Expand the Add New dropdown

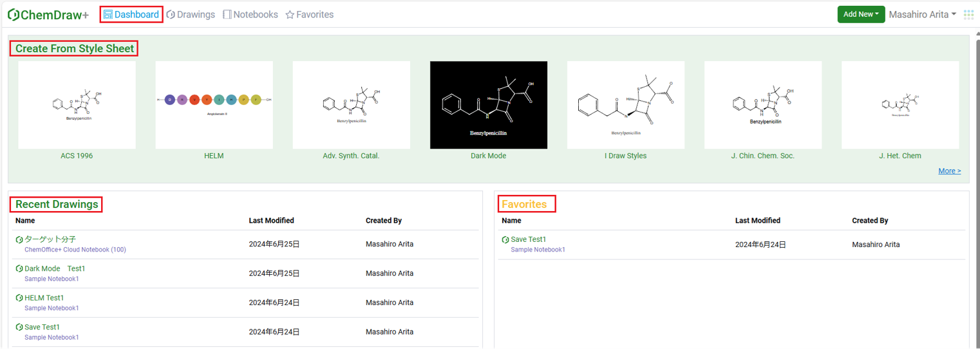[x=861, y=14]
